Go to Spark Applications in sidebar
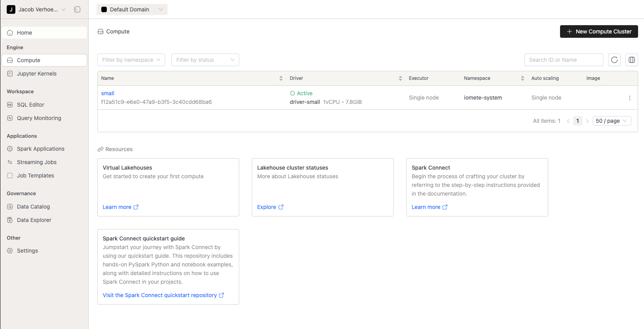 click(41, 149)
